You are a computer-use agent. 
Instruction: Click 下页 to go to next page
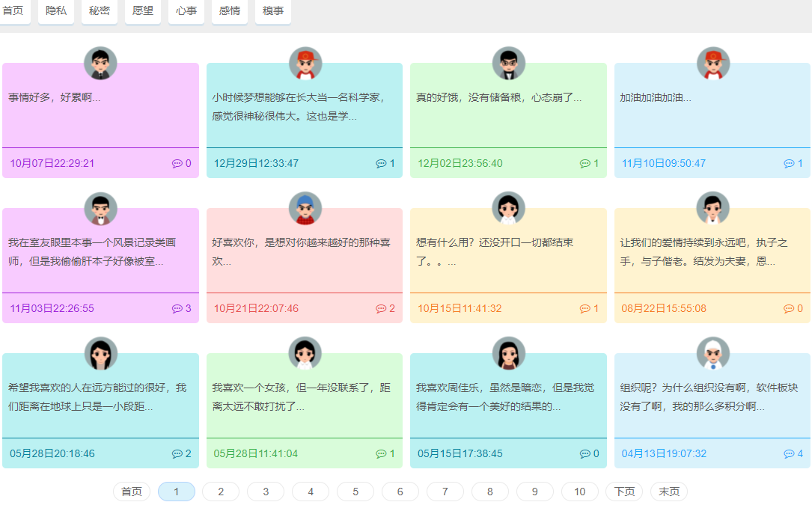[x=624, y=492]
